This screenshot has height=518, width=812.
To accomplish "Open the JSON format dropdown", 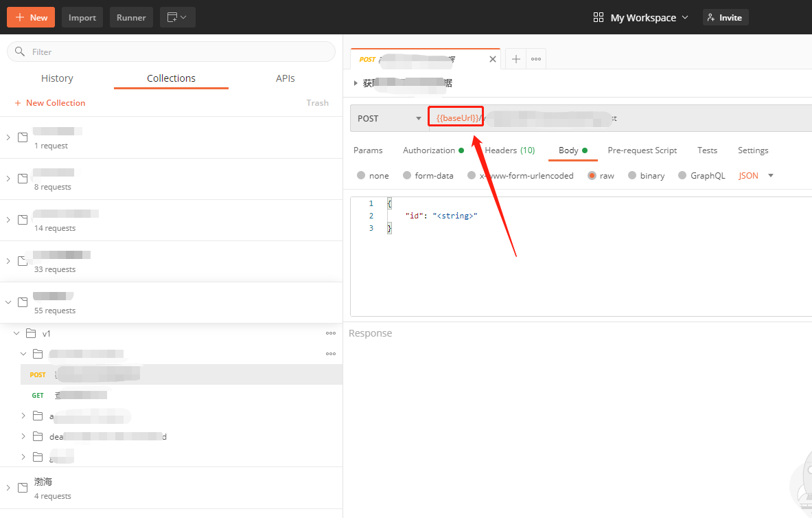I will tap(756, 176).
